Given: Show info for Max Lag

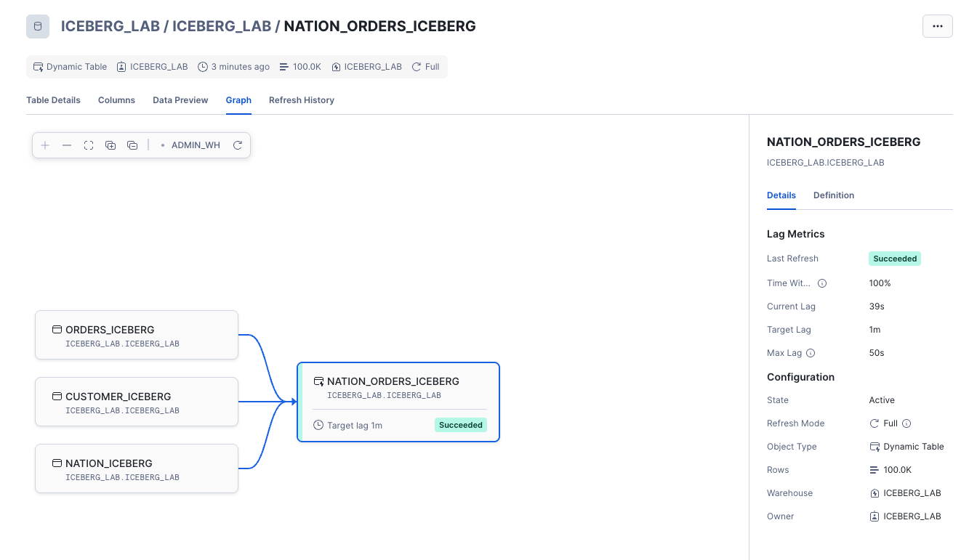Looking at the screenshot, I should [x=811, y=353].
